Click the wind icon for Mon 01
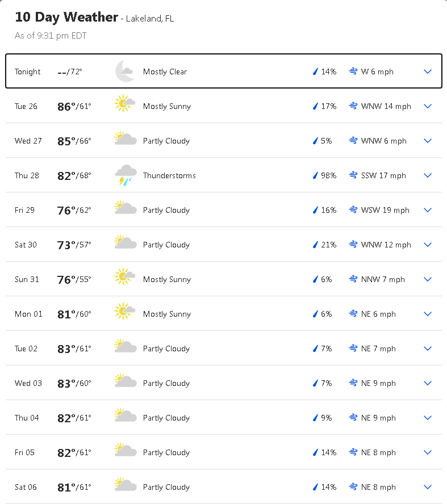 click(353, 314)
